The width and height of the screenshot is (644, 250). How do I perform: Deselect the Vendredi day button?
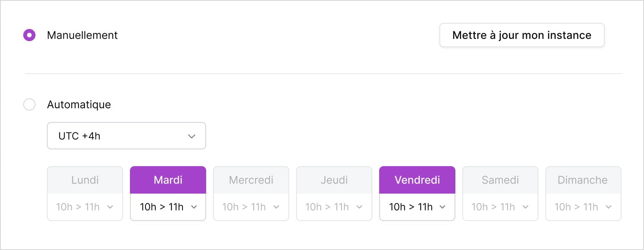point(417,180)
